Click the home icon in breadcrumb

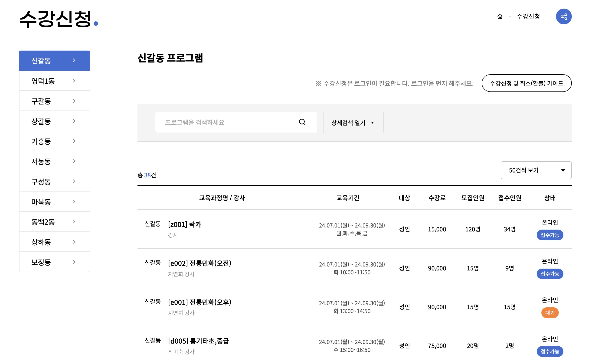click(x=500, y=17)
